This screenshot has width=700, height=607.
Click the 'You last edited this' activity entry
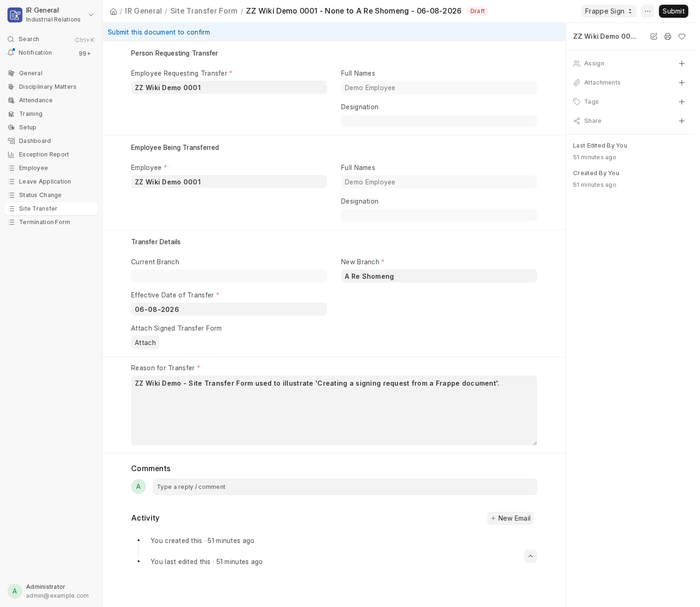(x=207, y=562)
